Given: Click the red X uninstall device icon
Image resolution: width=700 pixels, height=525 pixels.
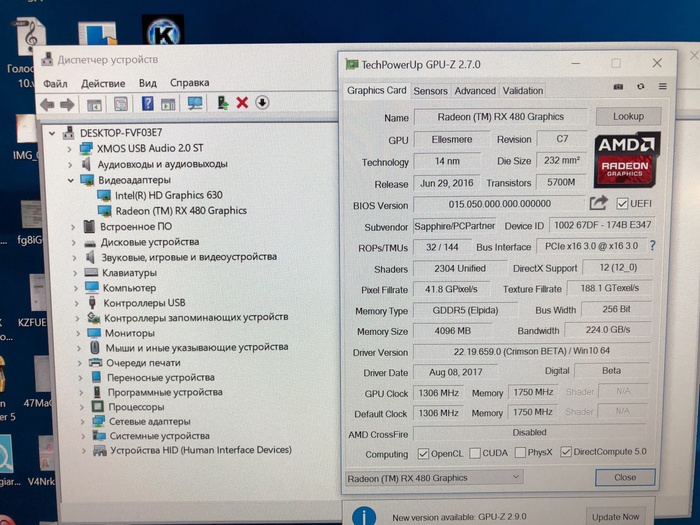Looking at the screenshot, I should 242,103.
